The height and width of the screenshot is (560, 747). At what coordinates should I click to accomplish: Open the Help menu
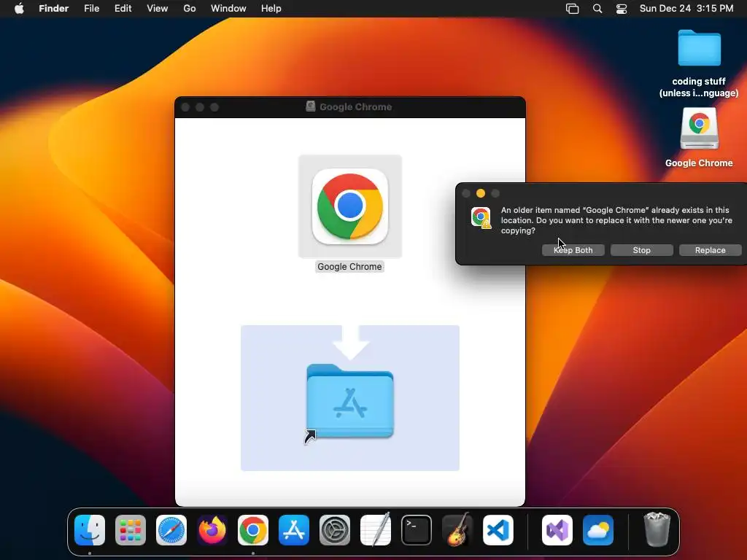click(271, 9)
